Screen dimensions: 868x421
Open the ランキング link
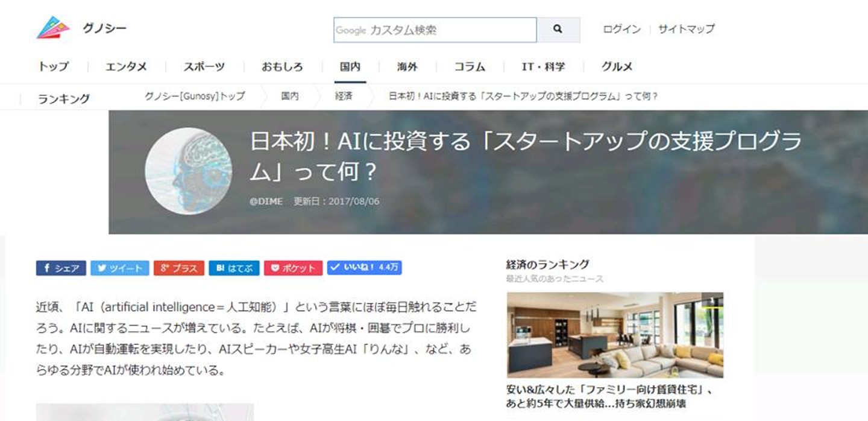tap(64, 99)
